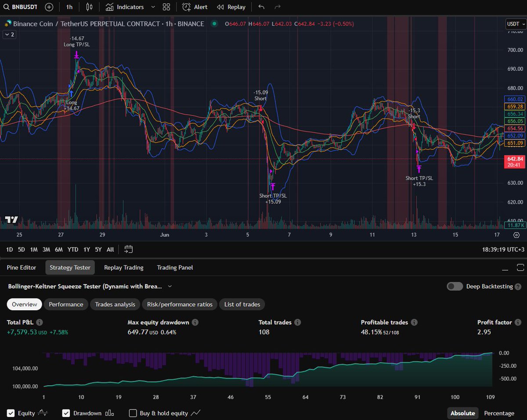Start bar Replay mode
This screenshot has width=527, height=420.
(x=231, y=7)
